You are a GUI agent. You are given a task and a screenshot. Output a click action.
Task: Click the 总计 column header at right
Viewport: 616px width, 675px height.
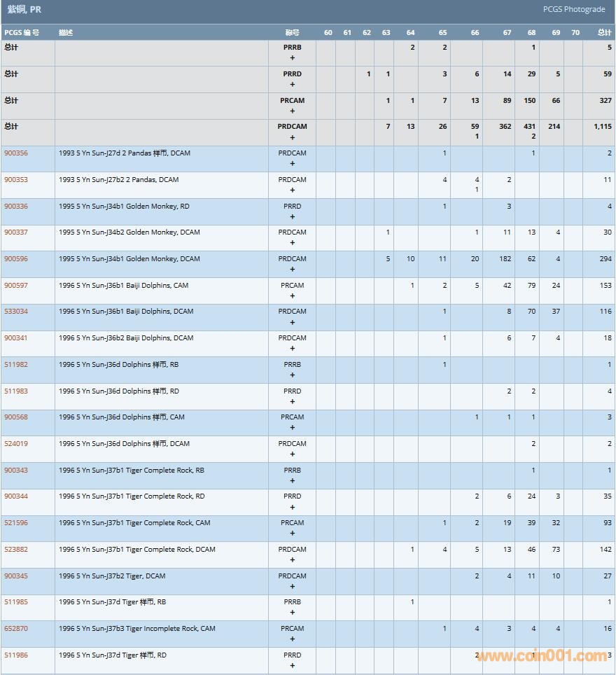tap(604, 33)
